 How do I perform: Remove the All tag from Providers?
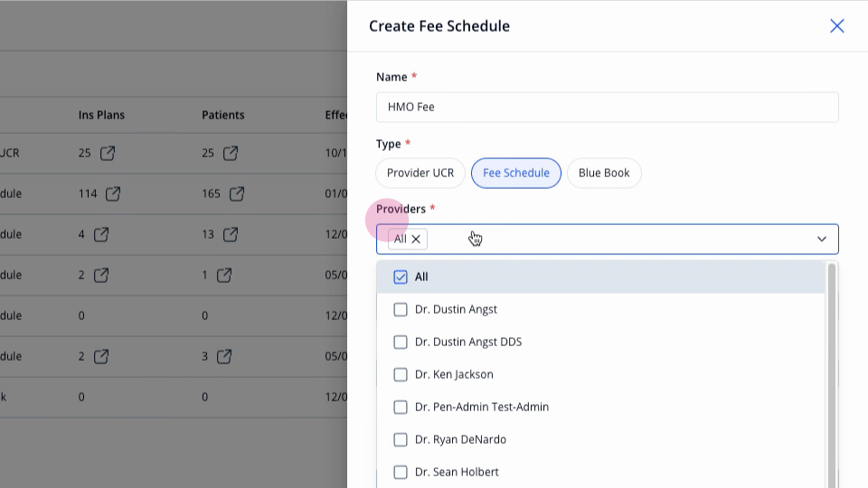coord(416,239)
